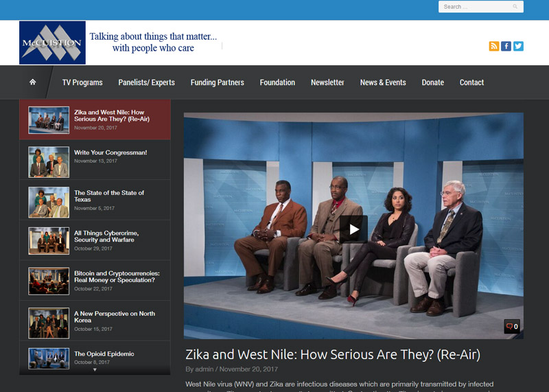Open Bitcoin and Cryptocurrencies episode

(x=117, y=277)
